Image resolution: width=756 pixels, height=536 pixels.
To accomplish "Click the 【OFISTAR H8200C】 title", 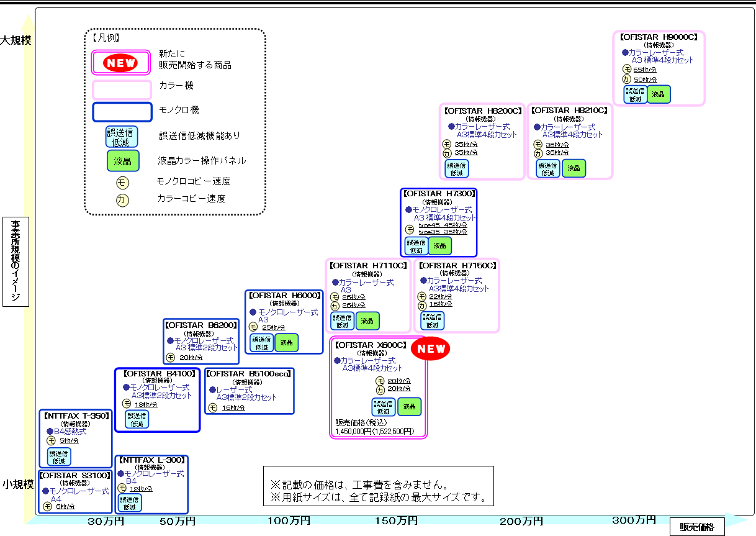I will (482, 111).
